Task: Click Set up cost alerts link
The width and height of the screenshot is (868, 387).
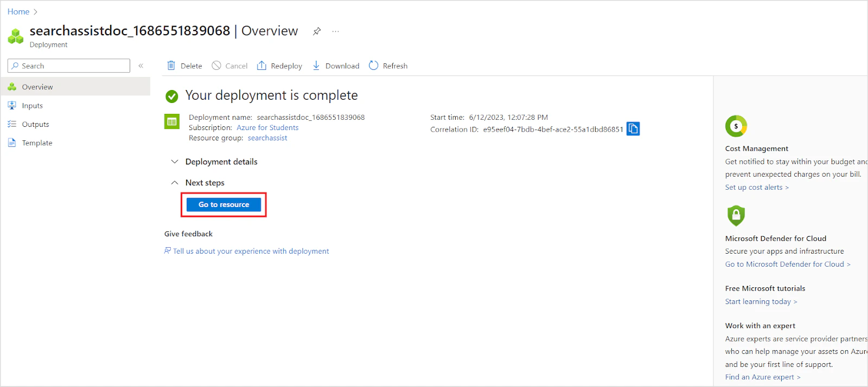Action: [x=757, y=188]
